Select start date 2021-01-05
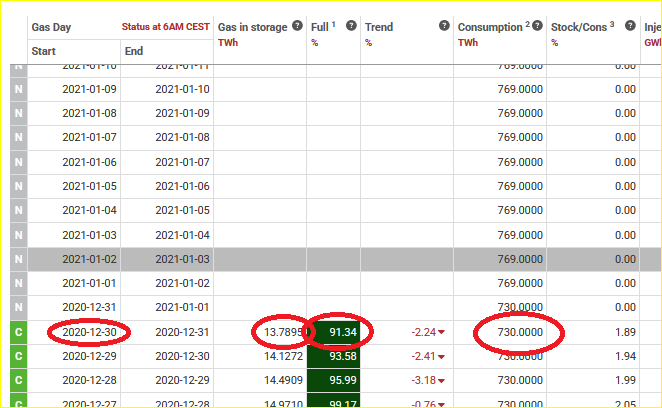Screen dimensions: 662x408 (x=89, y=186)
